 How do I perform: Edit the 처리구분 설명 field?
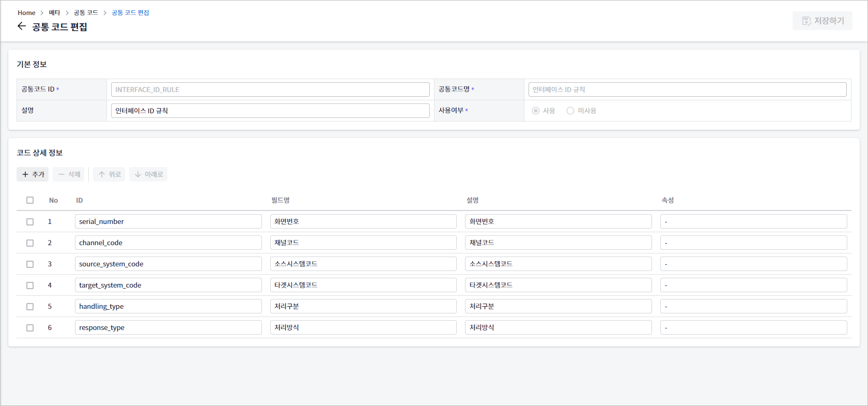(559, 306)
